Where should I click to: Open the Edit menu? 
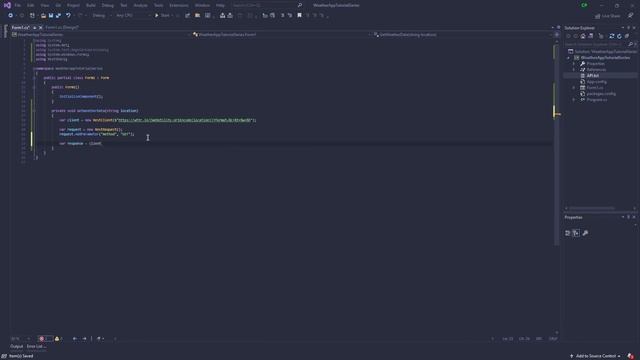click(x=31, y=5)
